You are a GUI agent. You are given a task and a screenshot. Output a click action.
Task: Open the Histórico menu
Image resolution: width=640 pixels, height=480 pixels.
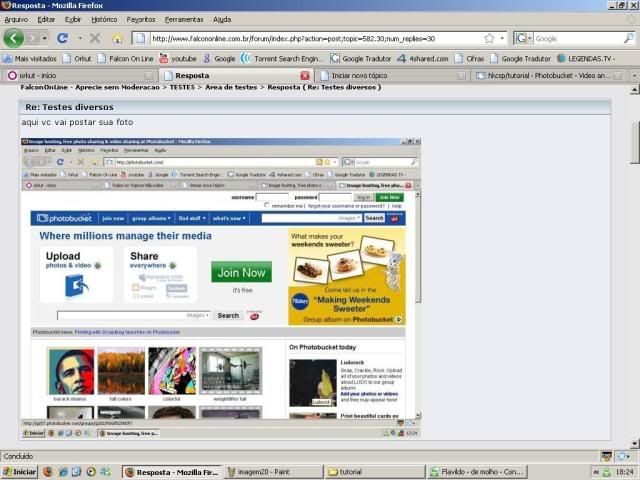pyautogui.click(x=104, y=19)
